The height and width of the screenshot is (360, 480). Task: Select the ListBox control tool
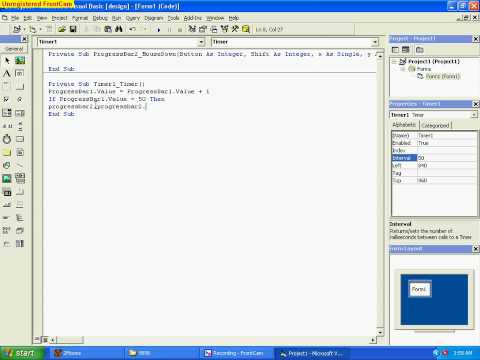coord(20,113)
